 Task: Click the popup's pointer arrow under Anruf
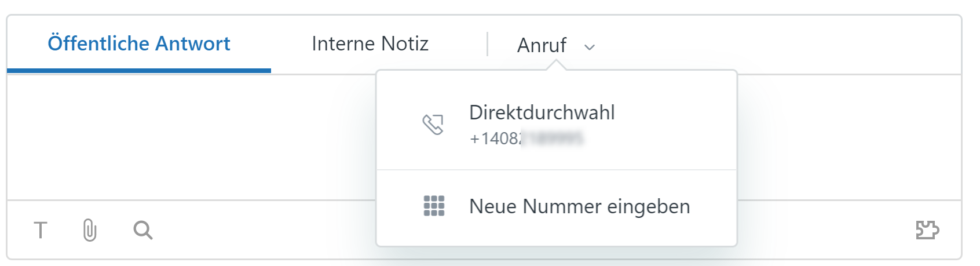pyautogui.click(x=556, y=65)
